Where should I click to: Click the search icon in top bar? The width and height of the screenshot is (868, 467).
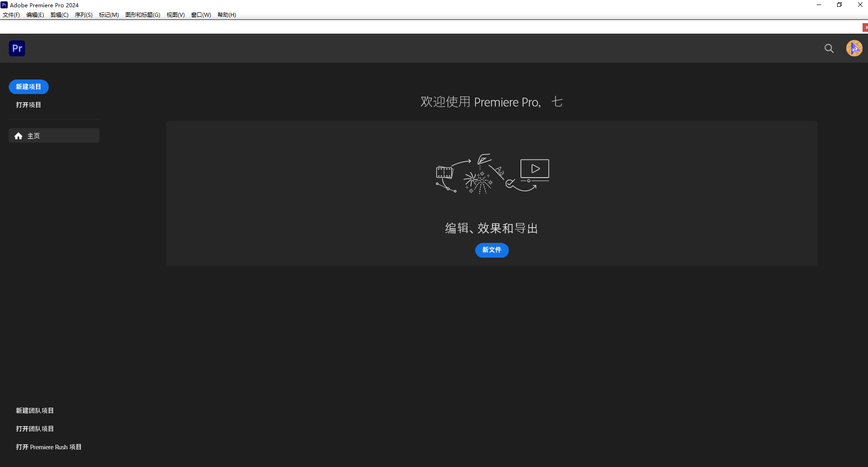pos(828,48)
